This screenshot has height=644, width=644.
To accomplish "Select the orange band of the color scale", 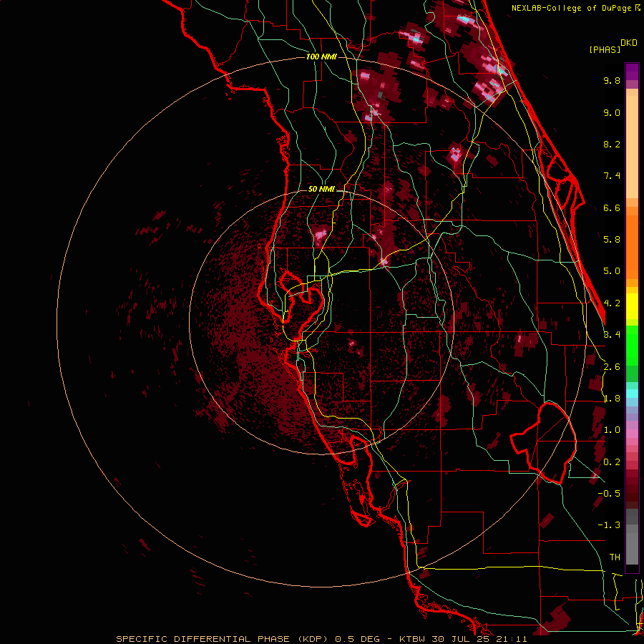I will coord(632,246).
